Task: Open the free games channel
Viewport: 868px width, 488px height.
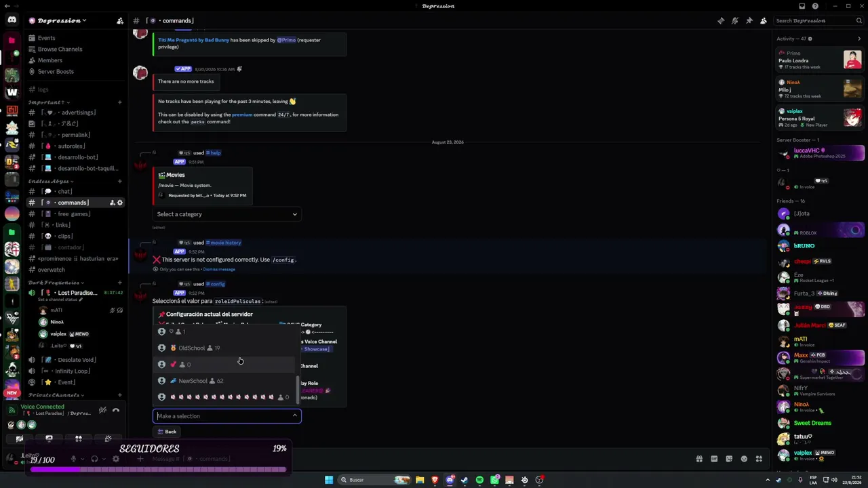Action: tap(76, 213)
